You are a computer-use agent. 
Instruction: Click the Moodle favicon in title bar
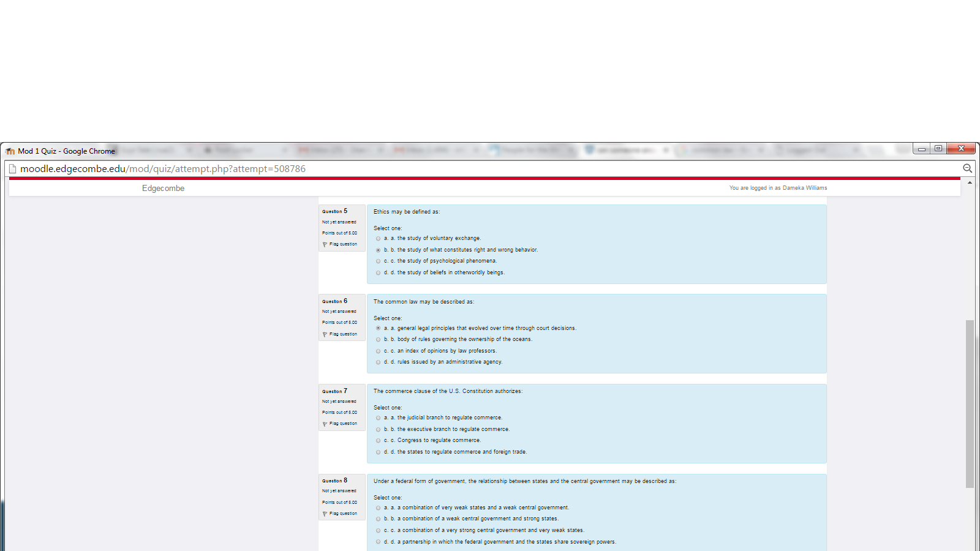click(10, 151)
